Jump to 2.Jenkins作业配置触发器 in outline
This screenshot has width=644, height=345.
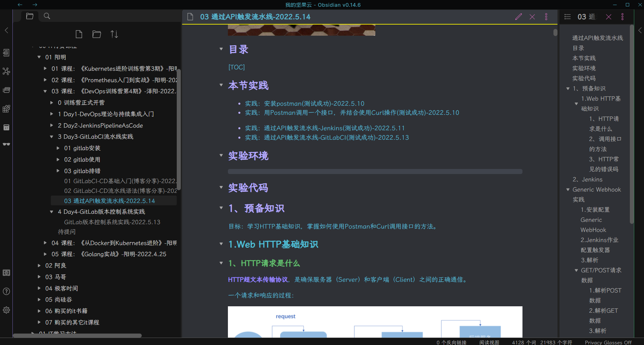(x=600, y=245)
